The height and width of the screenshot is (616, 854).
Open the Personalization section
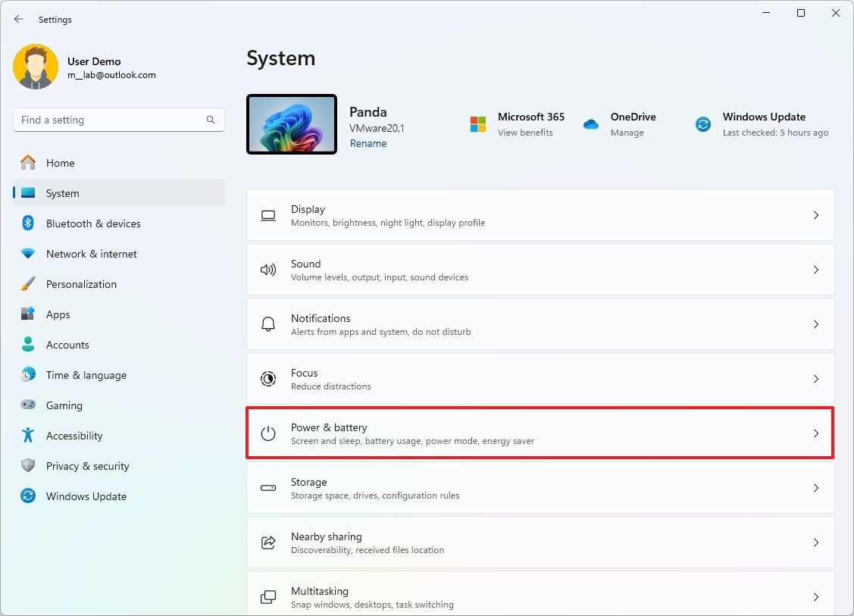[81, 284]
